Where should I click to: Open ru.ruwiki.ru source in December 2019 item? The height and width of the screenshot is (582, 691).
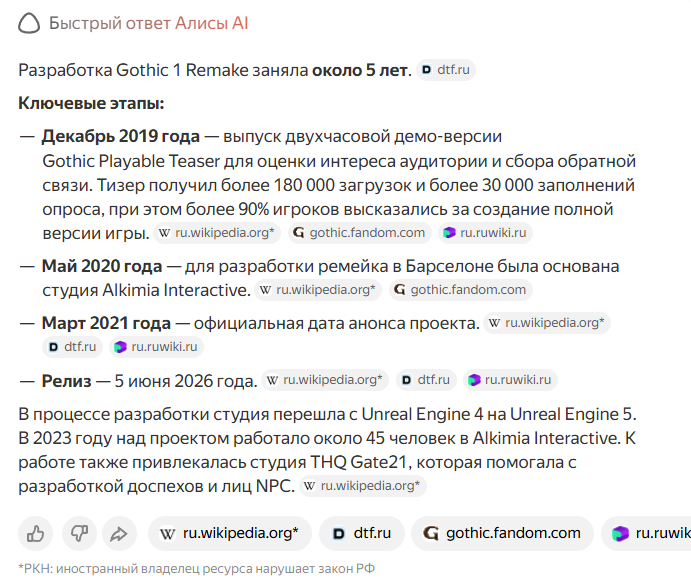click(x=486, y=233)
